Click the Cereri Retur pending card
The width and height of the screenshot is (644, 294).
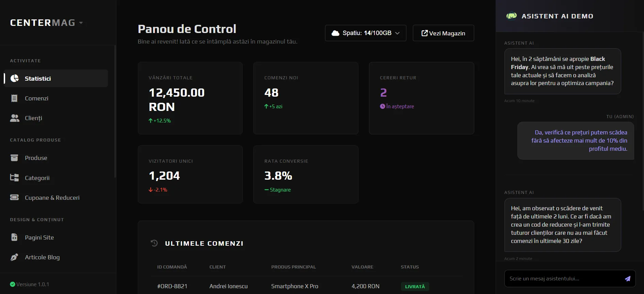421,98
